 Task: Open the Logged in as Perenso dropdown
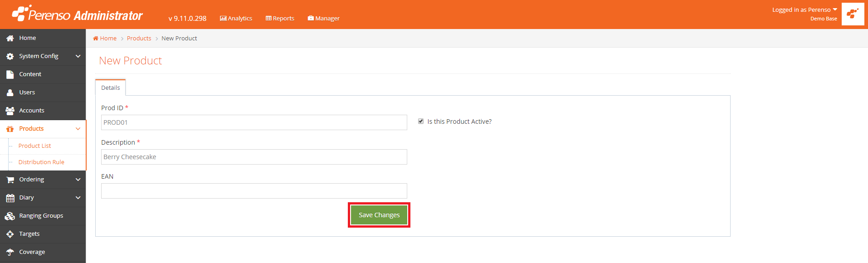pos(805,10)
